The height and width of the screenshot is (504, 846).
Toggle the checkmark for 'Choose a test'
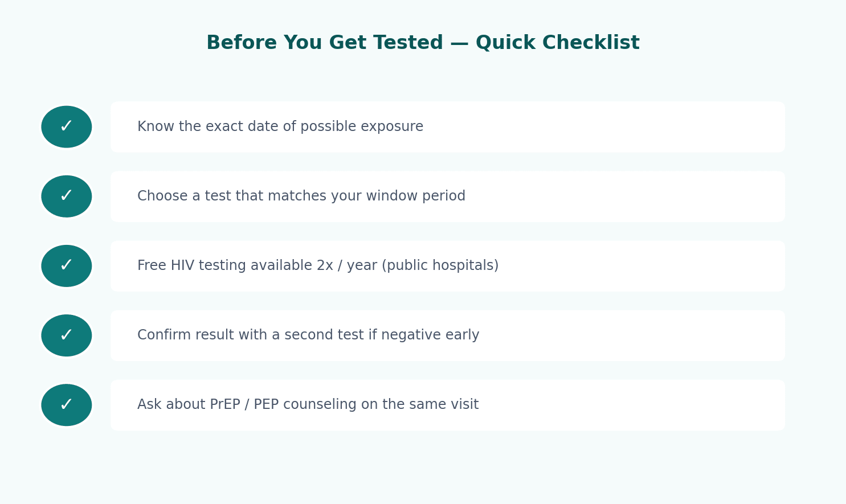[67, 196]
